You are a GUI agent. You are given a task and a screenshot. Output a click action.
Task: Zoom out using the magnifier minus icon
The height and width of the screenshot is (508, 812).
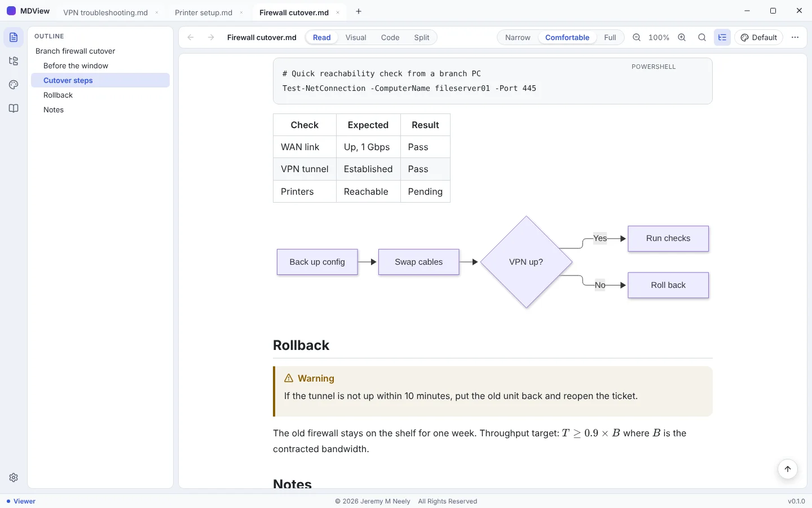point(637,38)
